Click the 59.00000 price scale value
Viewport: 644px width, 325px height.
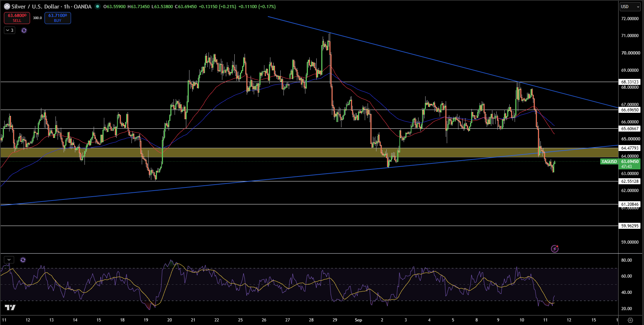(x=630, y=242)
